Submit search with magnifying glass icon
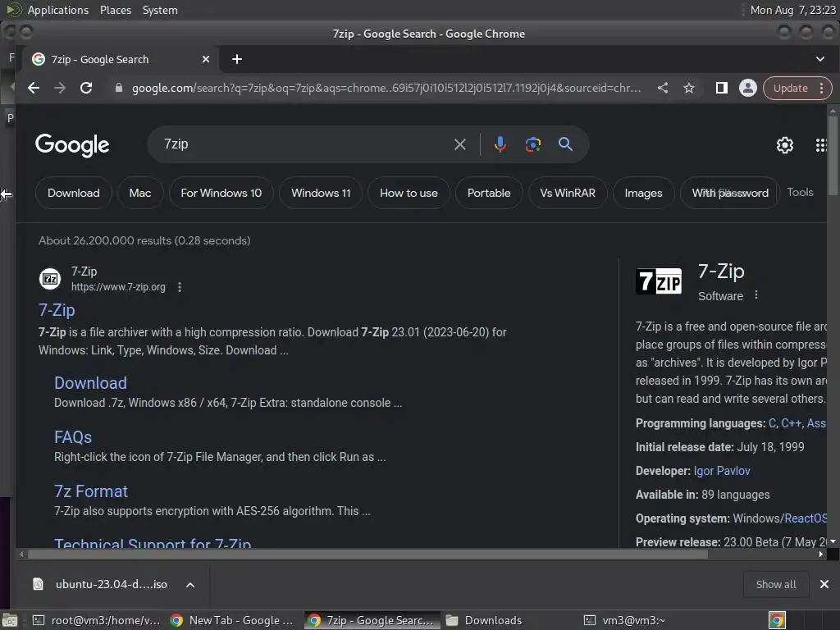Viewport: 840px width, 630px height. coord(565,144)
